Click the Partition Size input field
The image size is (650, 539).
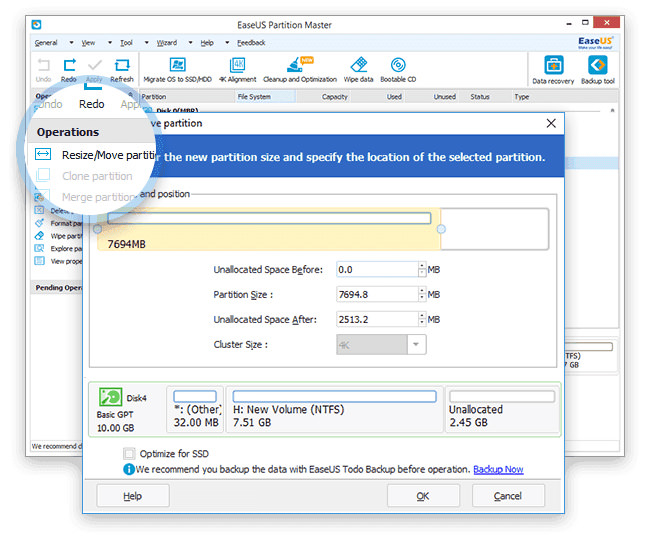[377, 294]
